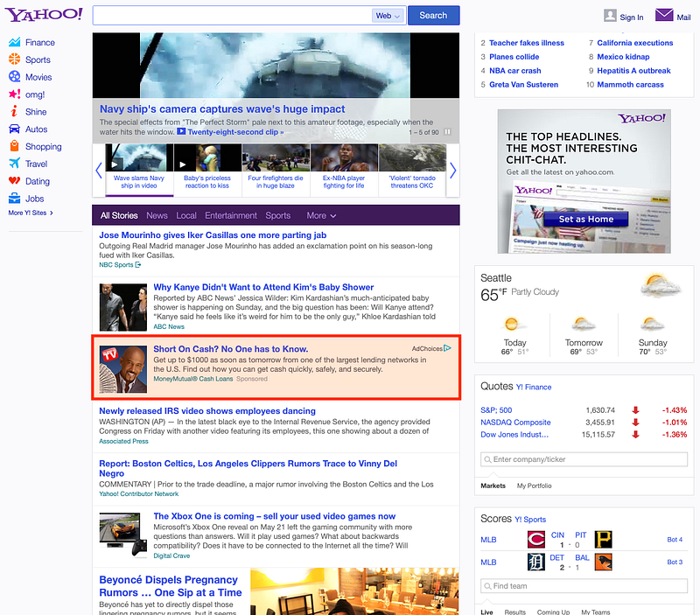Click the web search text field
The image size is (700, 615).
click(232, 16)
